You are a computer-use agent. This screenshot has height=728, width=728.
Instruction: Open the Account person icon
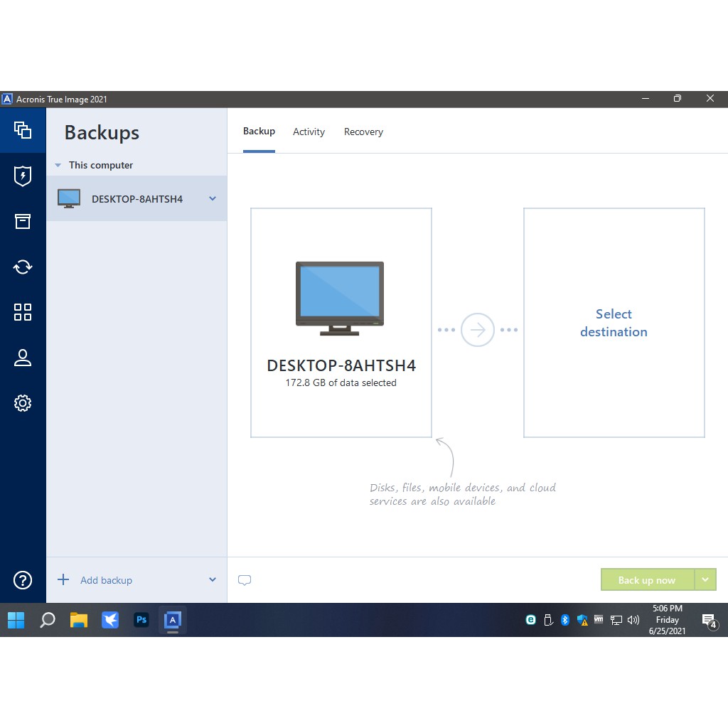coord(23,358)
